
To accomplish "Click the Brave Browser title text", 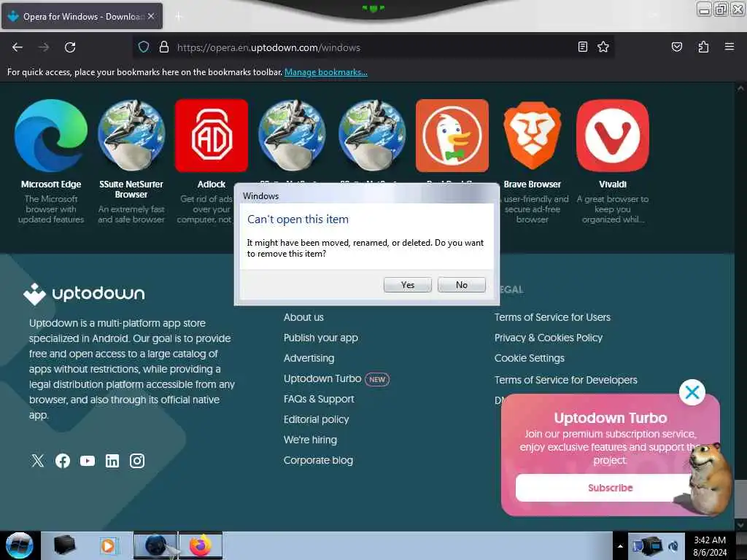I will [x=532, y=184].
